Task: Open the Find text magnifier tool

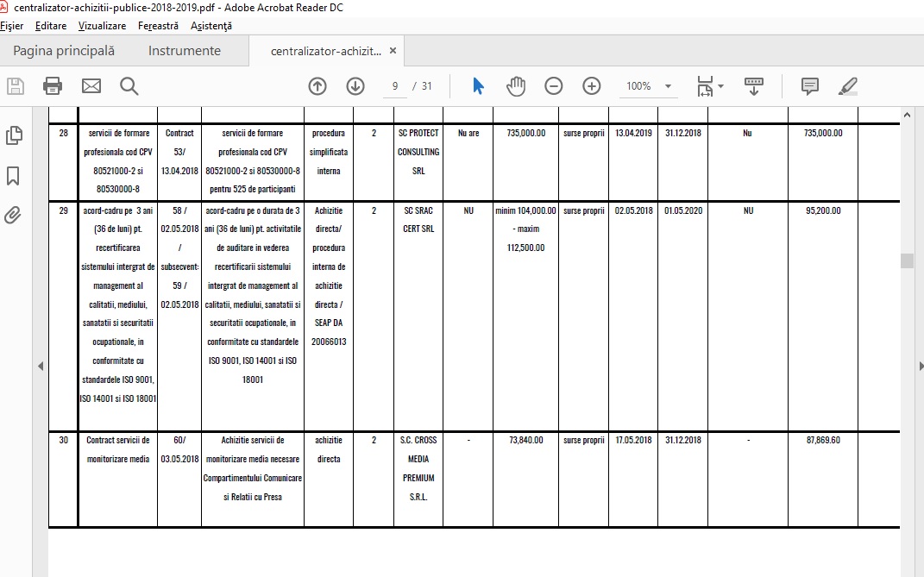Action: click(129, 86)
